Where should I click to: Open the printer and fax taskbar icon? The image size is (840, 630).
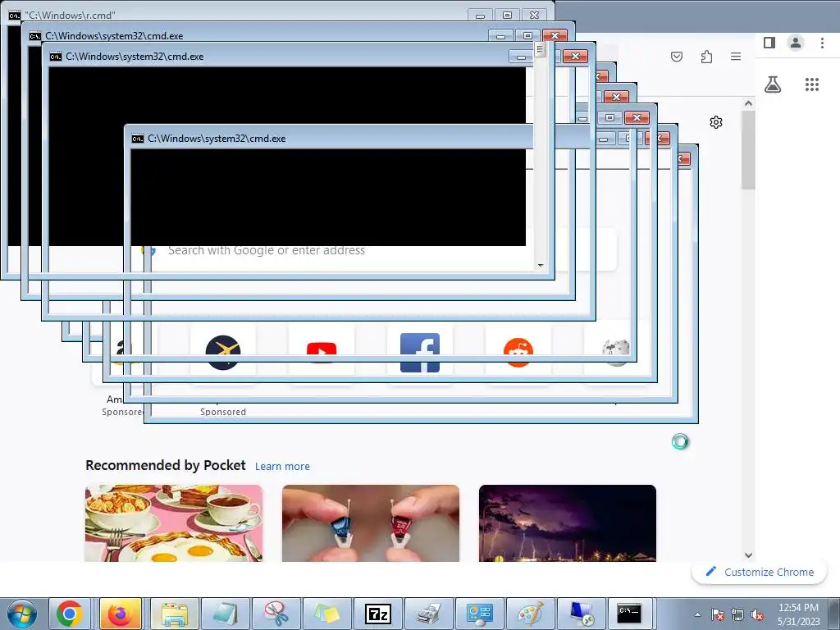(428, 614)
